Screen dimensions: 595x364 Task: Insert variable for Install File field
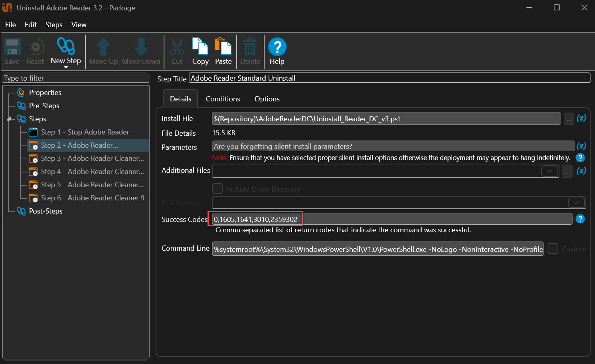pos(581,118)
